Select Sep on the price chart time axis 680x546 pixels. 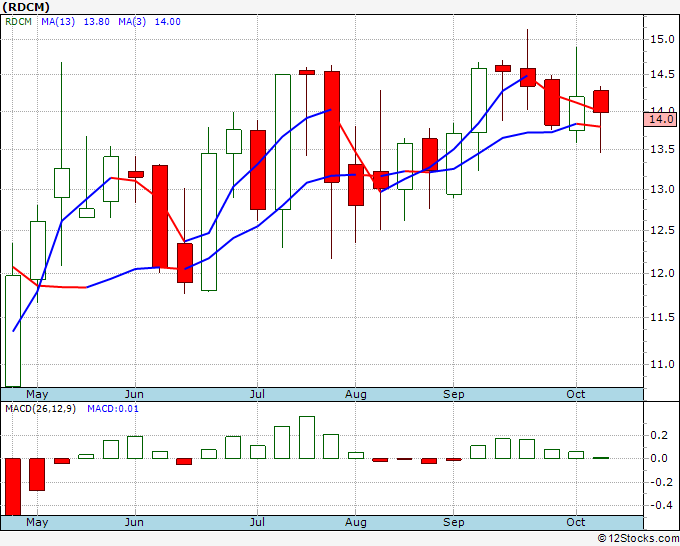click(454, 395)
